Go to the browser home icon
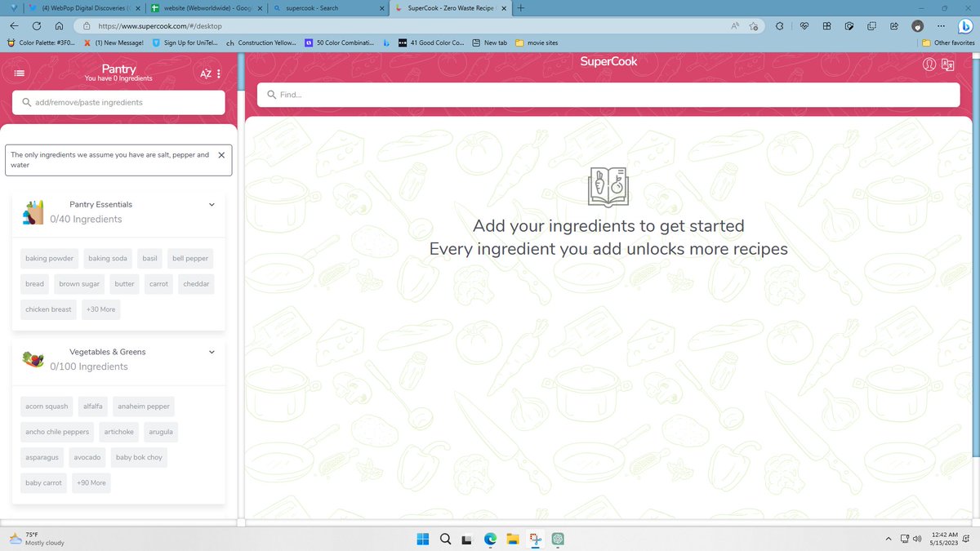980x551 pixels. (x=59, y=26)
